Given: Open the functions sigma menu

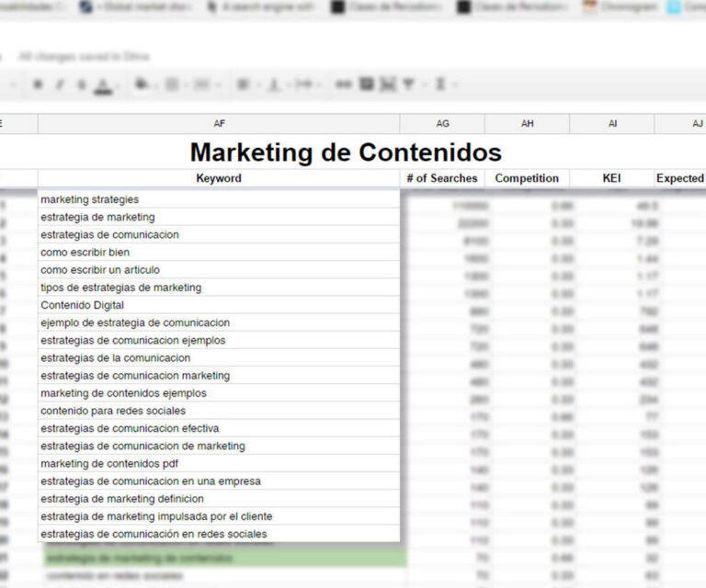Looking at the screenshot, I should click(x=440, y=85).
